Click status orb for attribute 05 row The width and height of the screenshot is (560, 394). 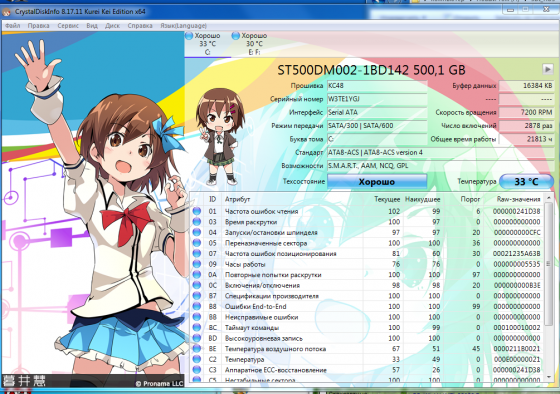pos(197,243)
